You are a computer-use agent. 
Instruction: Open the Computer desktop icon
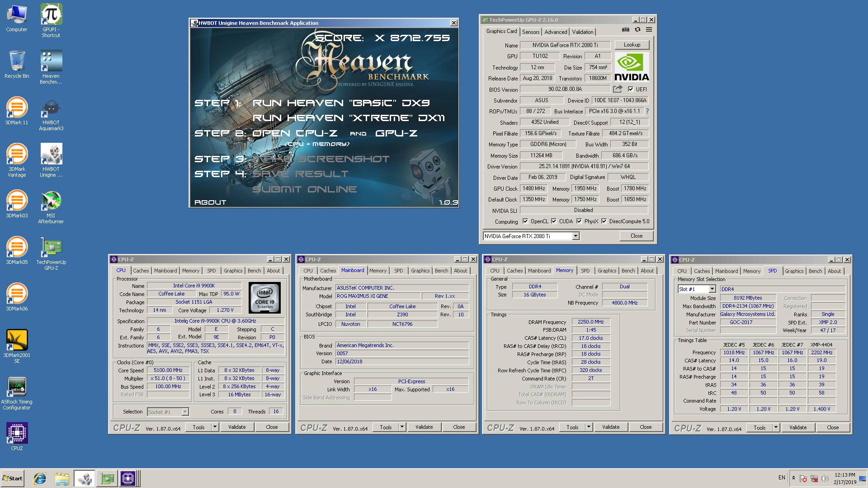17,18
